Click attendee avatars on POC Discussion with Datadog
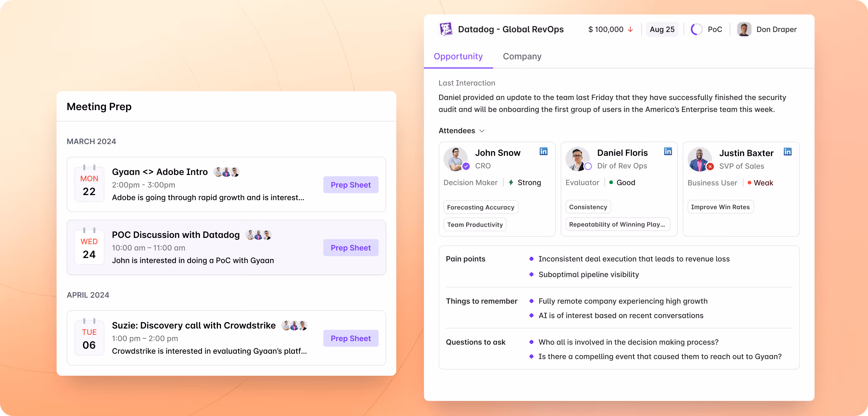Screen dimensions: 868x416 pyautogui.click(x=259, y=235)
